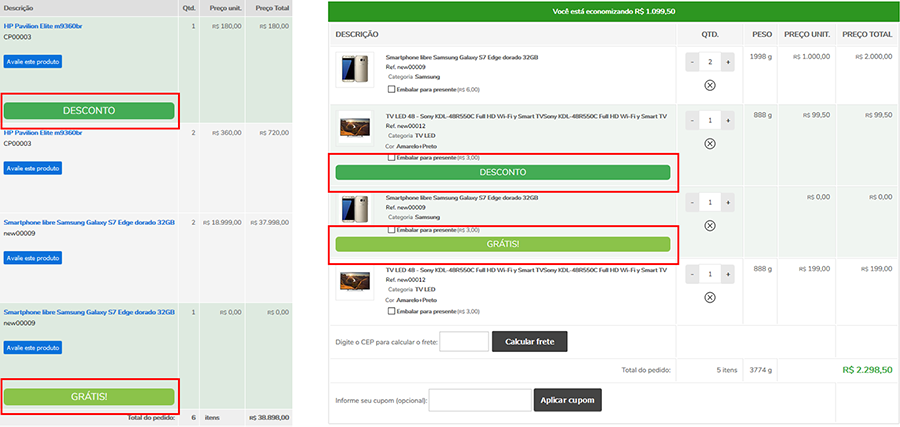
Task: Click the '5 itens' order total text
Action: point(727,370)
